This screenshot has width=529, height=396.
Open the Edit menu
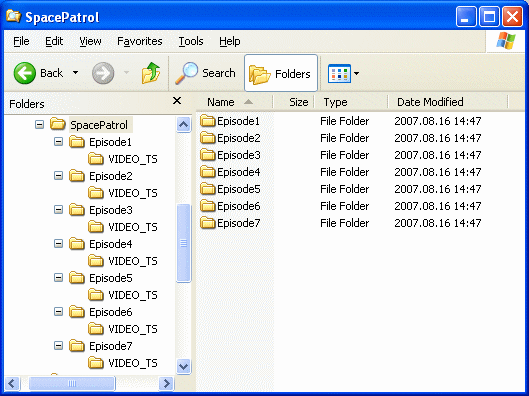(54, 41)
